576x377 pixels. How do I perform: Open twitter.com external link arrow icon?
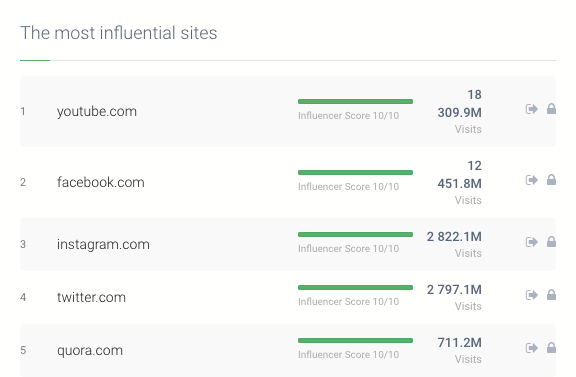(532, 295)
